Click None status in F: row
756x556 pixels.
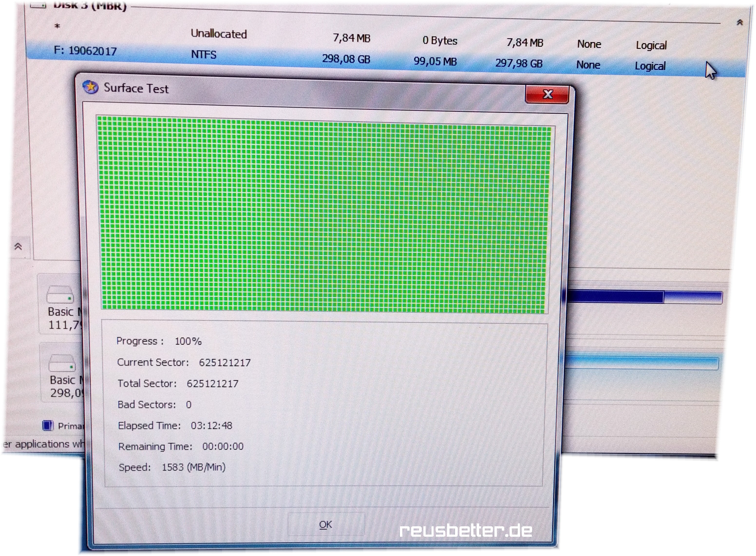pos(588,65)
